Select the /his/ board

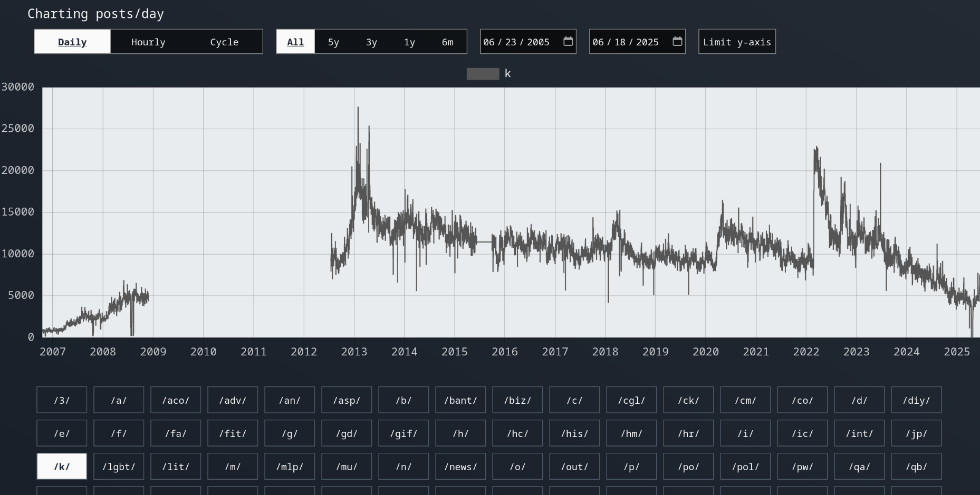[x=574, y=433]
